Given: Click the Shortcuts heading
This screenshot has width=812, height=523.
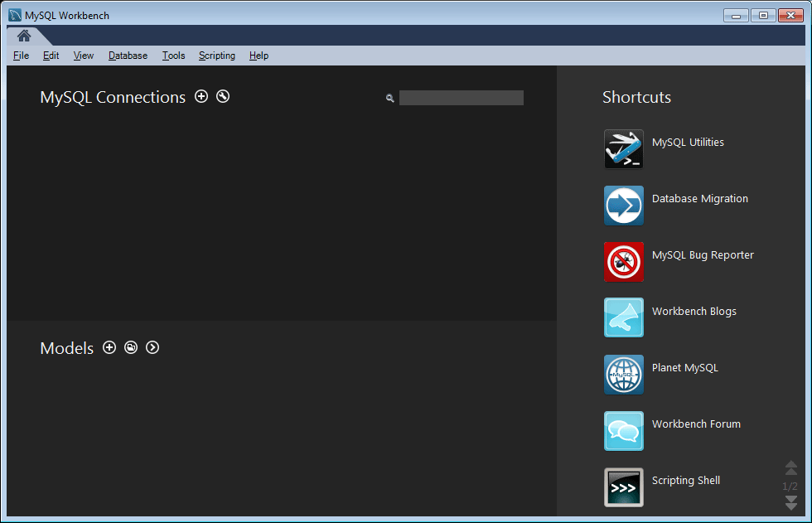Looking at the screenshot, I should pyautogui.click(x=636, y=97).
